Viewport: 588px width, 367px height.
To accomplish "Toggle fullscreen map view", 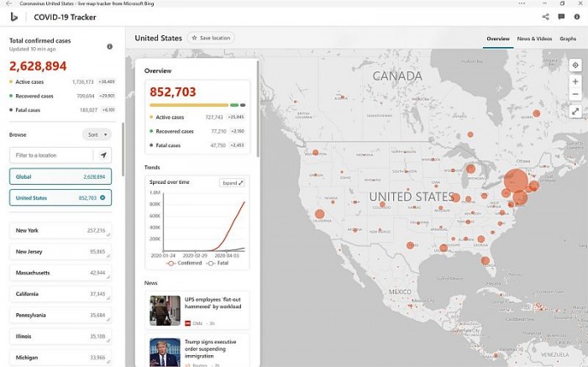I will point(575,111).
